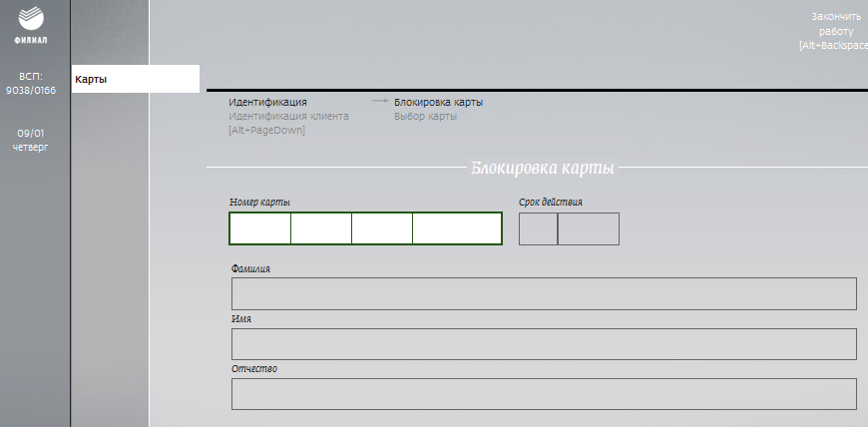
Task: Open the Выбор карты sub-step
Action: tap(426, 117)
